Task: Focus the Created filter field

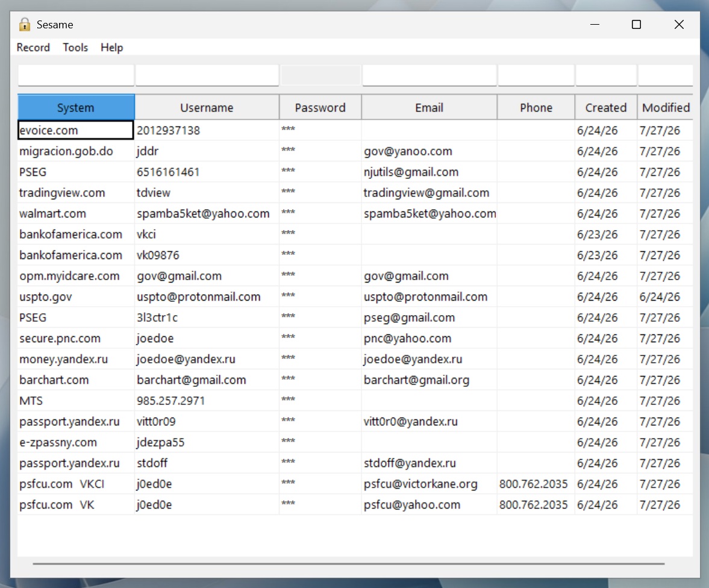Action: tap(607, 75)
